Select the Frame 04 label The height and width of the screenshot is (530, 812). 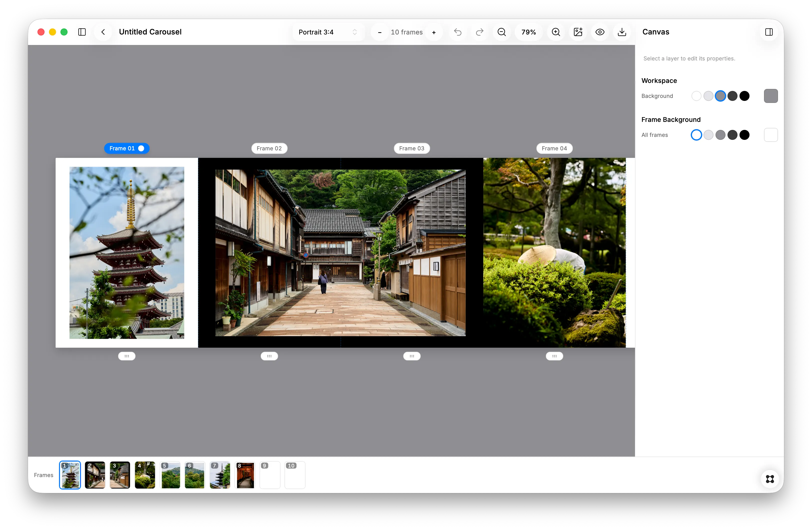[x=554, y=149]
